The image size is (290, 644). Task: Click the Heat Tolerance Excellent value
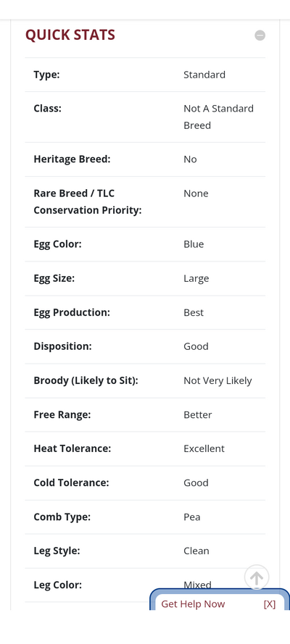click(x=204, y=448)
